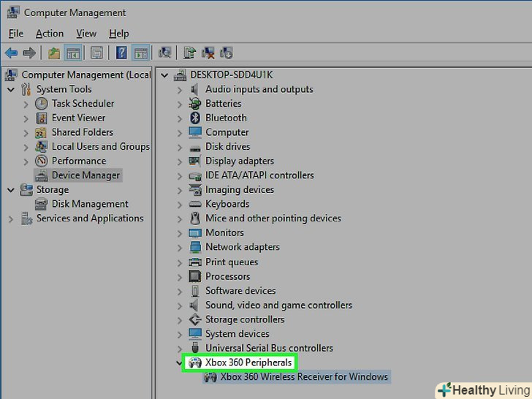Image resolution: width=532 pixels, height=399 pixels.
Task: Expand Sound, video and game controllers
Action: [180, 305]
